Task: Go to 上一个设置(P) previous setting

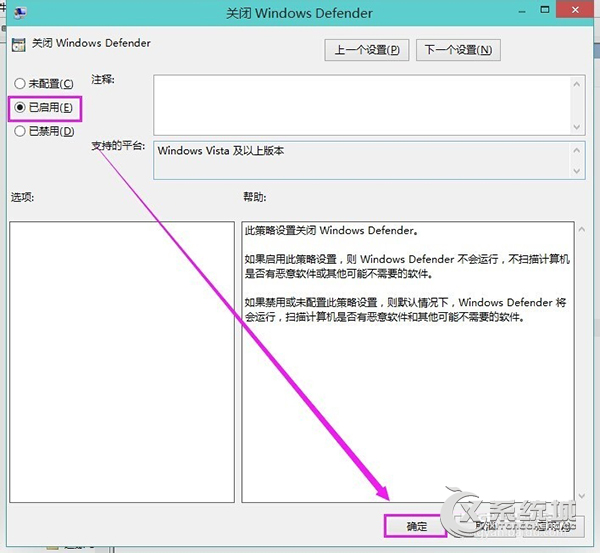Action: 367,50
